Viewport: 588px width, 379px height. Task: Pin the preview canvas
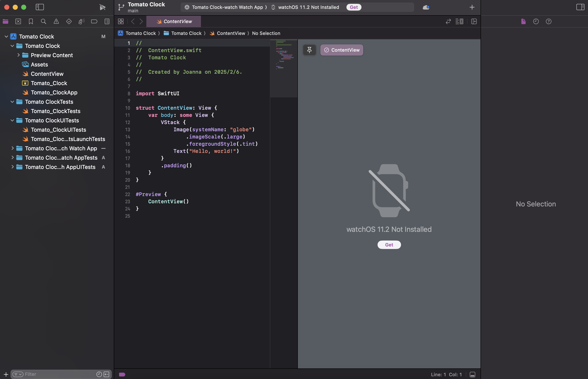pyautogui.click(x=309, y=50)
